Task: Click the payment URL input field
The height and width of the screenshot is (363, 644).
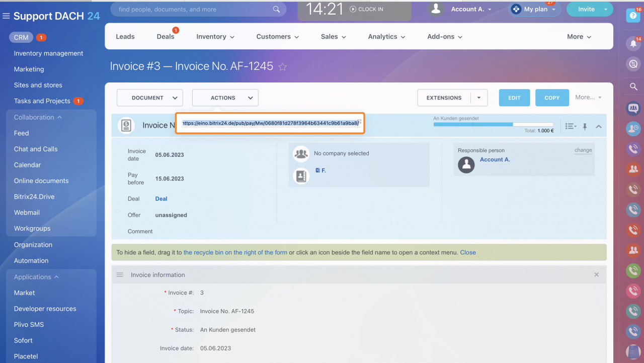Action: coord(270,123)
